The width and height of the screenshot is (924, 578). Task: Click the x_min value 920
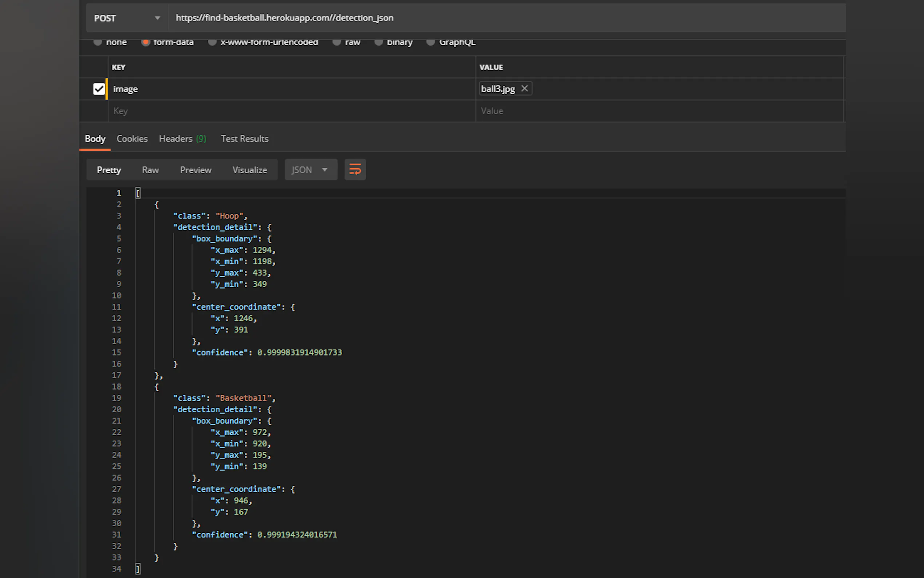click(x=260, y=444)
